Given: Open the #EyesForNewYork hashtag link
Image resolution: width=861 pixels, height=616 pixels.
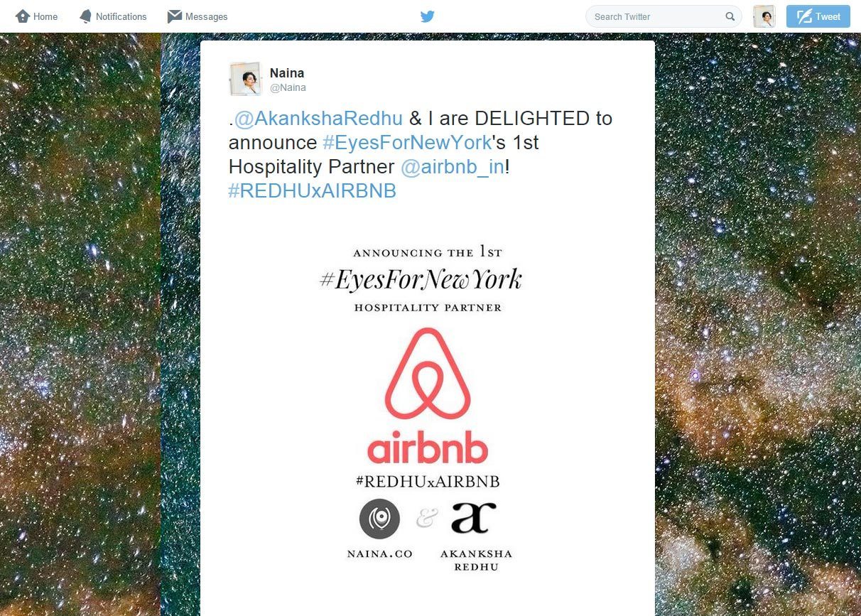Looking at the screenshot, I should (407, 142).
